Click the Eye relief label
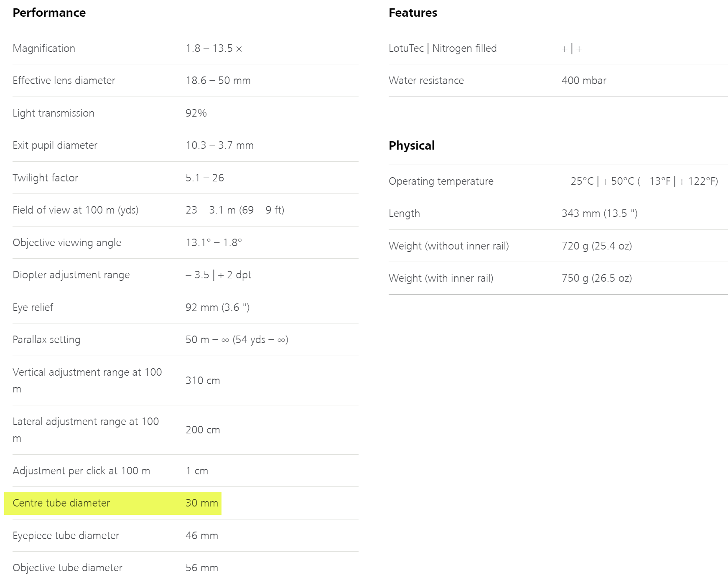The width and height of the screenshot is (728, 588). tap(33, 308)
